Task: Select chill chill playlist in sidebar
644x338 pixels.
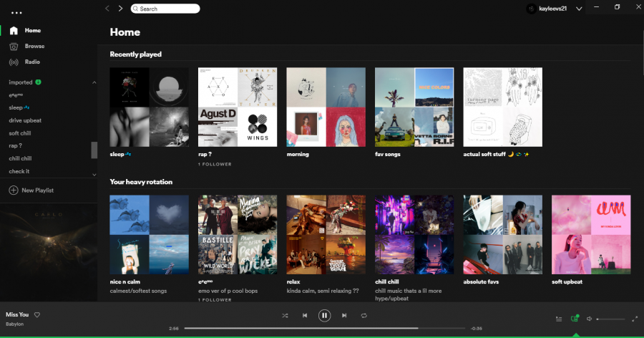Action: [x=20, y=158]
